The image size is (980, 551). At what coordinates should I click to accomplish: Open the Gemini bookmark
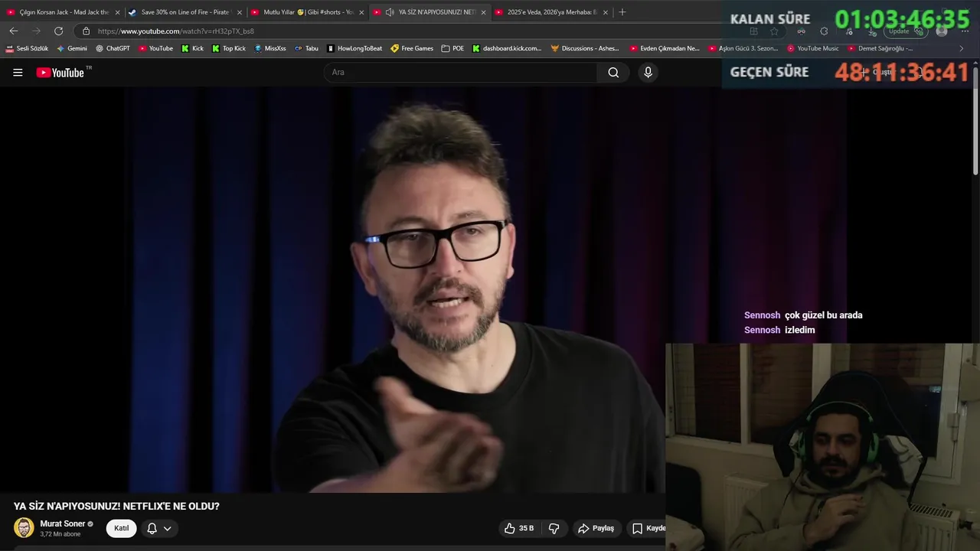point(72,48)
